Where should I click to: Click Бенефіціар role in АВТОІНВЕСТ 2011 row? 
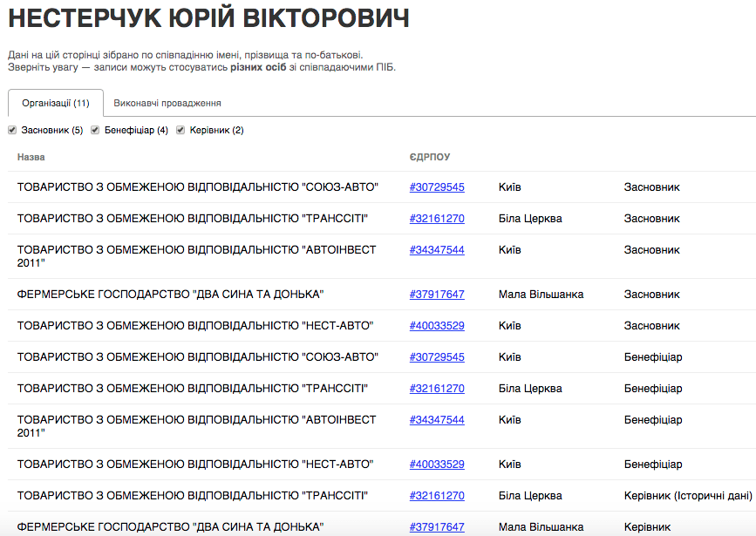pyautogui.click(x=653, y=419)
